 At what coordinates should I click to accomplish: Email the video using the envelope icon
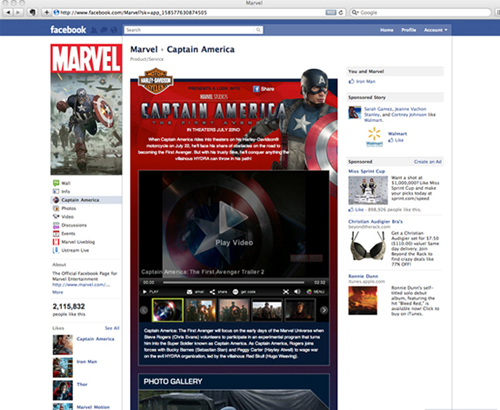pos(195,292)
